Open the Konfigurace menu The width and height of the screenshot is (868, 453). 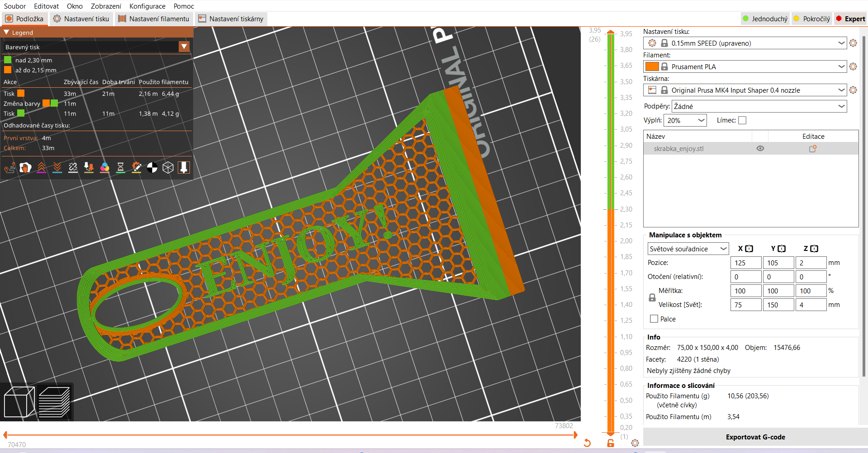(x=147, y=6)
